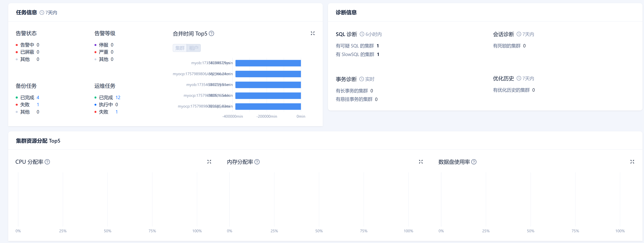
Task: Open failed backup tasks count 1
Action: click(38, 105)
